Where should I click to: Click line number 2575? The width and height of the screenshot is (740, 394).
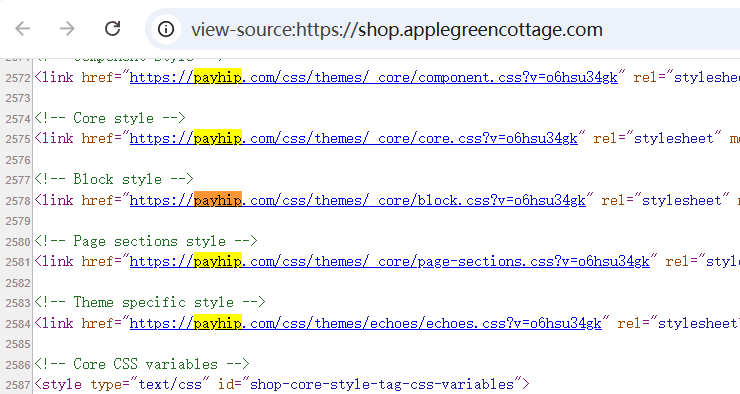(x=18, y=139)
